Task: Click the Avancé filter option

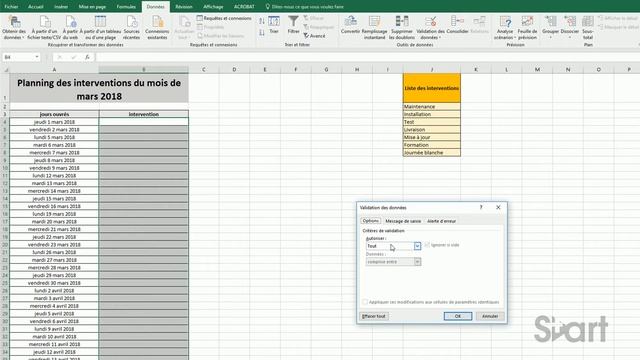Action: pos(314,36)
